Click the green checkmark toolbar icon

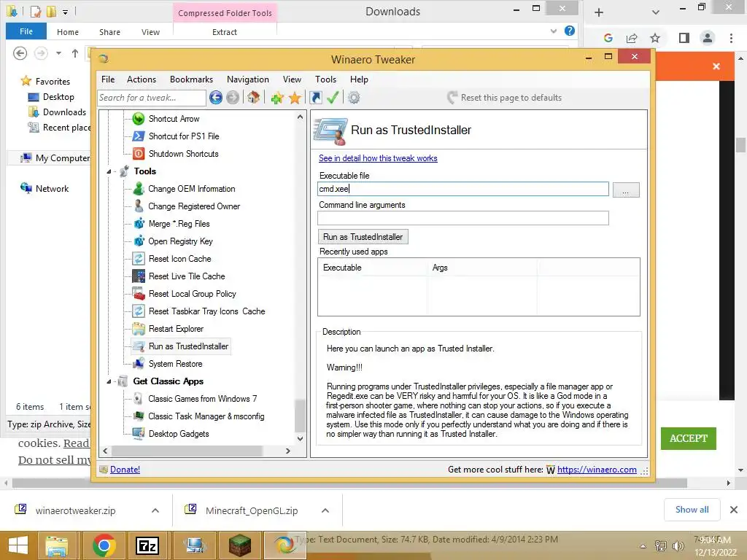click(x=333, y=98)
